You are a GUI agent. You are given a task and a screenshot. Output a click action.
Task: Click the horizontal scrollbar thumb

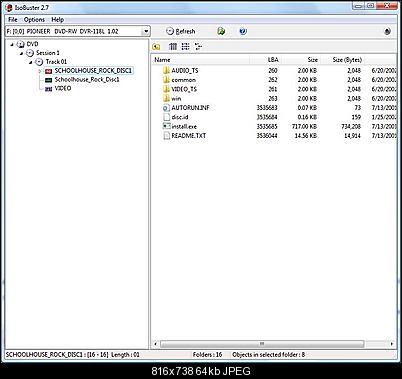click(262, 344)
